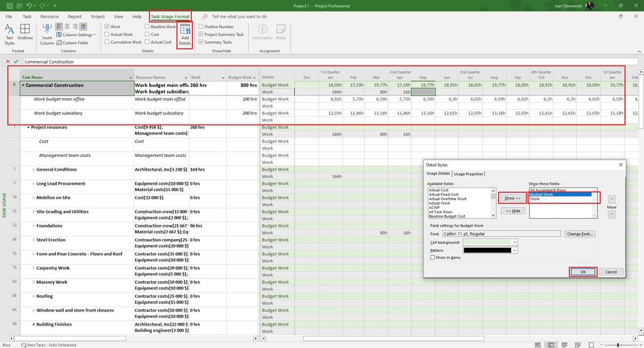Click the Insert Column button
644x348 pixels.
tap(47, 35)
